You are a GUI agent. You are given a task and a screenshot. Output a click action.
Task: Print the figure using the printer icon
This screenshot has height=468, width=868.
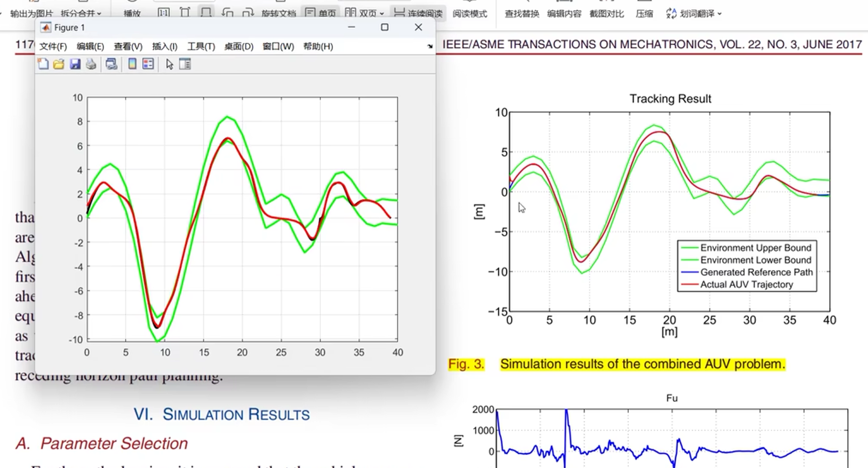pos(91,64)
